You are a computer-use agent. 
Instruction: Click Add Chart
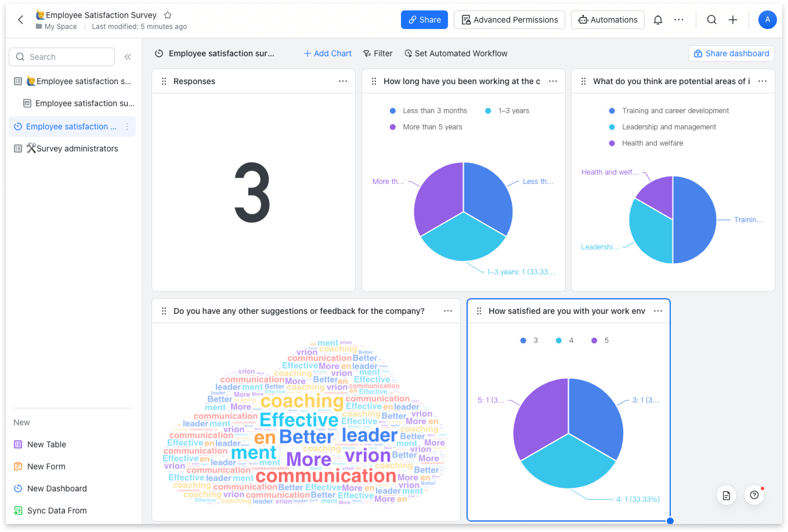[328, 53]
